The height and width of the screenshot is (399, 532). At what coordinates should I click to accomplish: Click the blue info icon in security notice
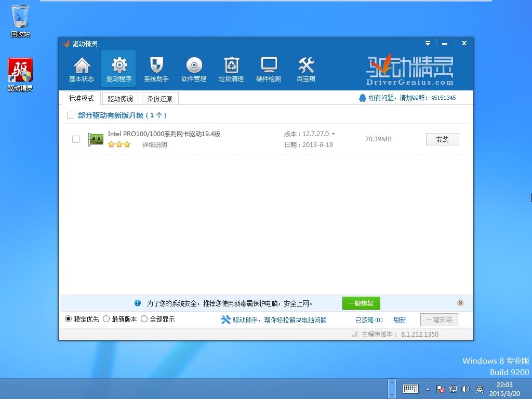(137, 303)
